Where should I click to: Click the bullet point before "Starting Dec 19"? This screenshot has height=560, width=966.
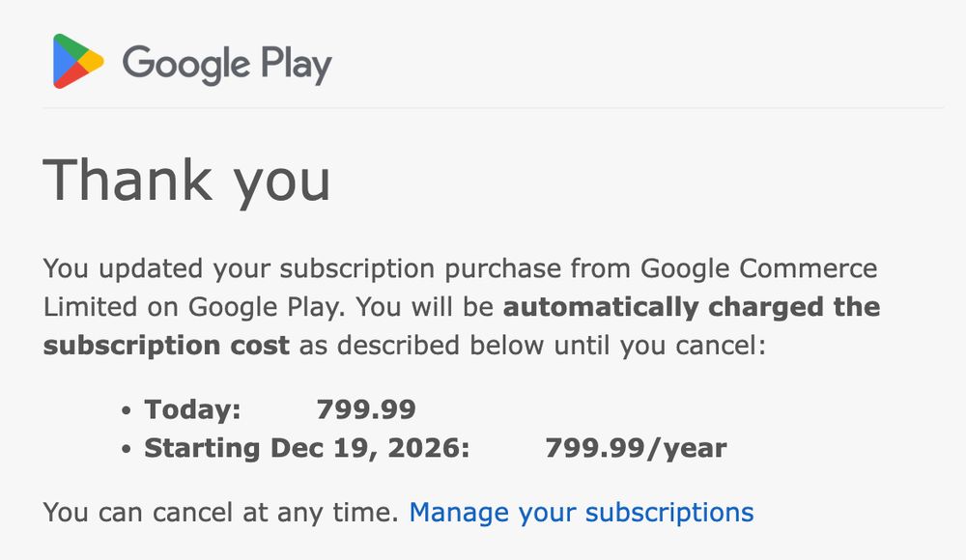[127, 449]
